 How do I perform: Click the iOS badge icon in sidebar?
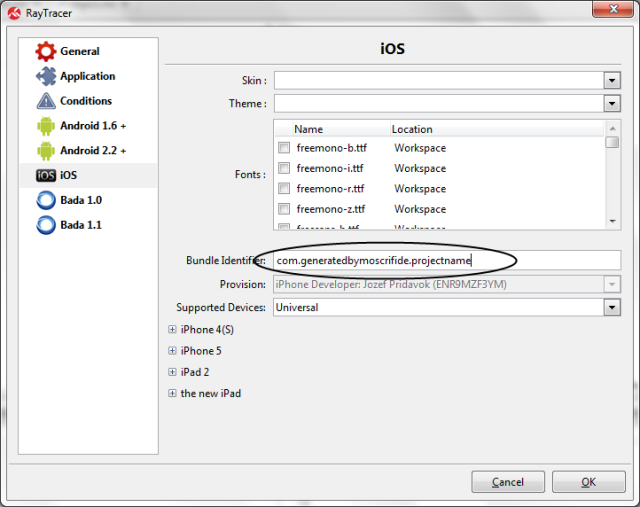pos(46,176)
